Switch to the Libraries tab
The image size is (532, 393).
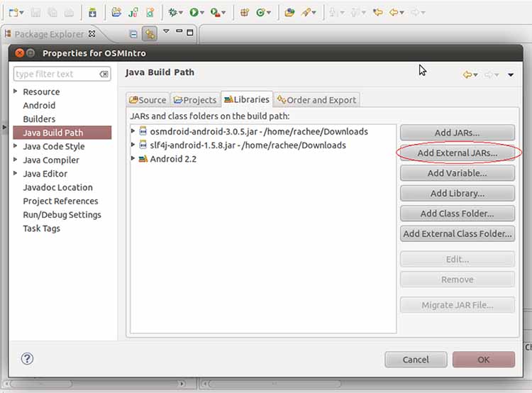247,99
